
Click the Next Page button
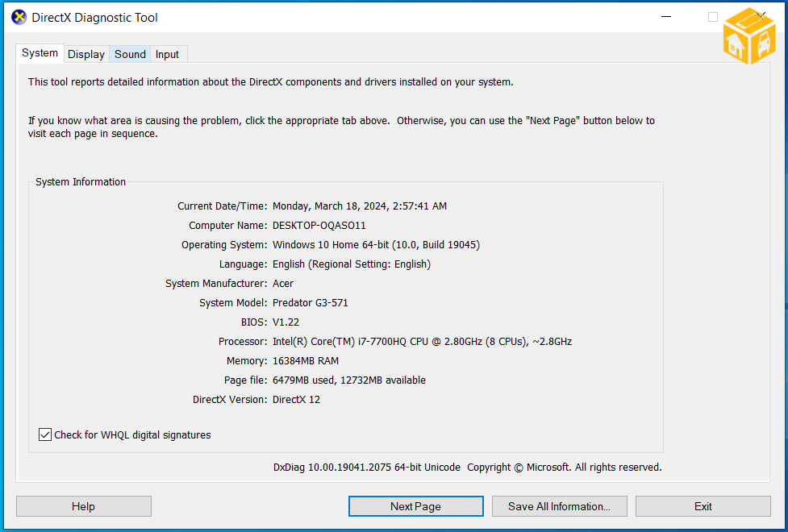[415, 506]
